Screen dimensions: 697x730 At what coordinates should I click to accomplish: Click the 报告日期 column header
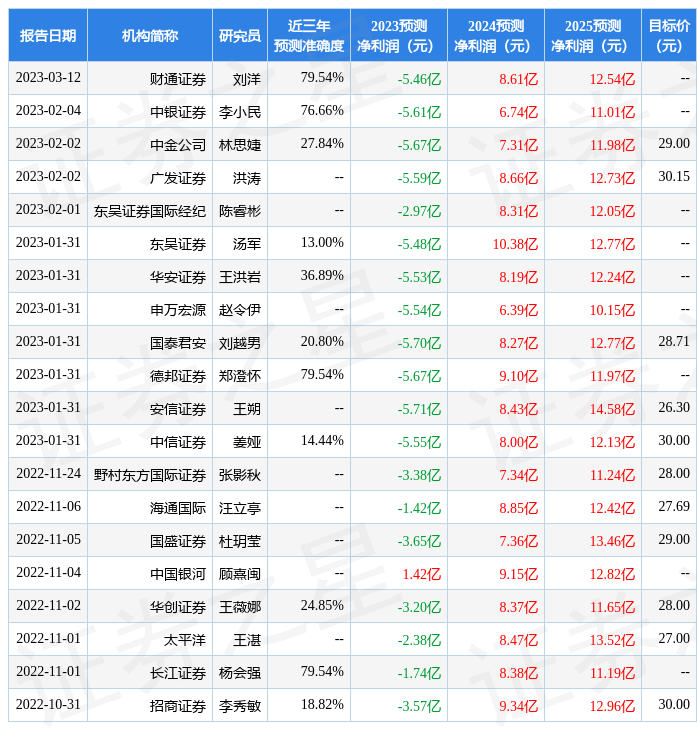48,36
